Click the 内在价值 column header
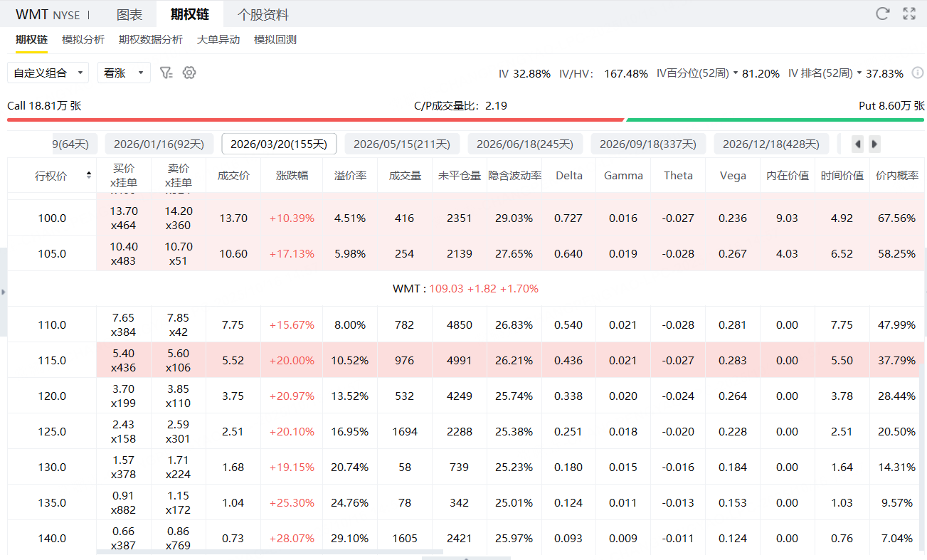Screen dimensions: 927x560 788,175
